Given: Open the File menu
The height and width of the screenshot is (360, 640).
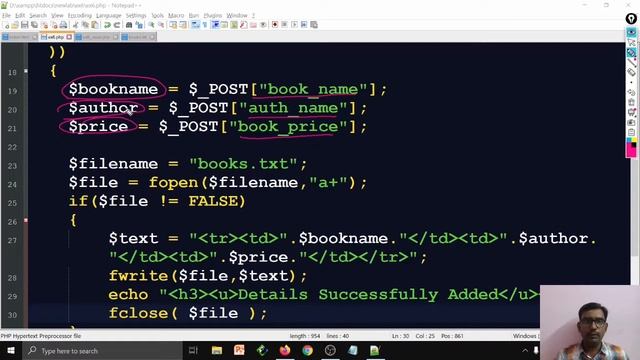Looking at the screenshot, I should click(x=6, y=16).
